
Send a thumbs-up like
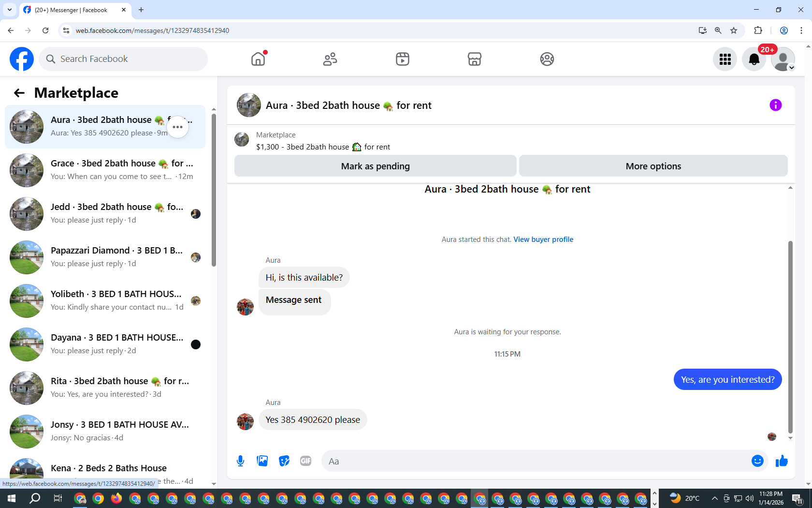[x=782, y=461]
